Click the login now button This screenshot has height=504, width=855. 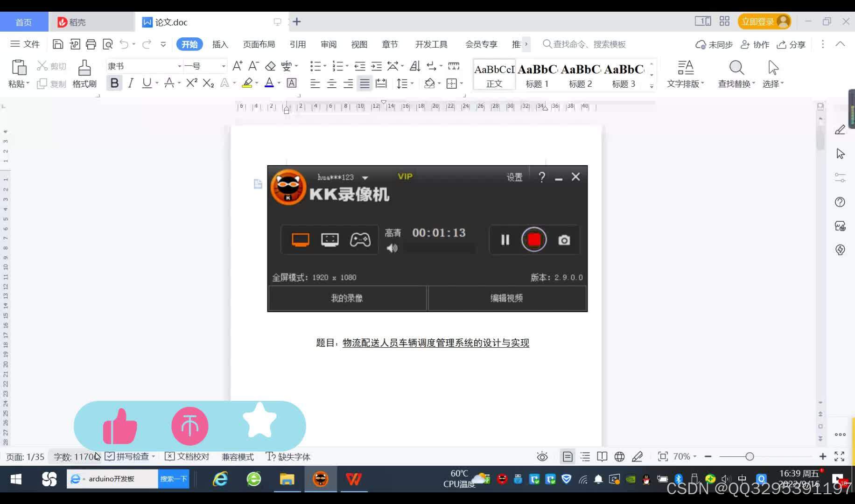pyautogui.click(x=764, y=21)
